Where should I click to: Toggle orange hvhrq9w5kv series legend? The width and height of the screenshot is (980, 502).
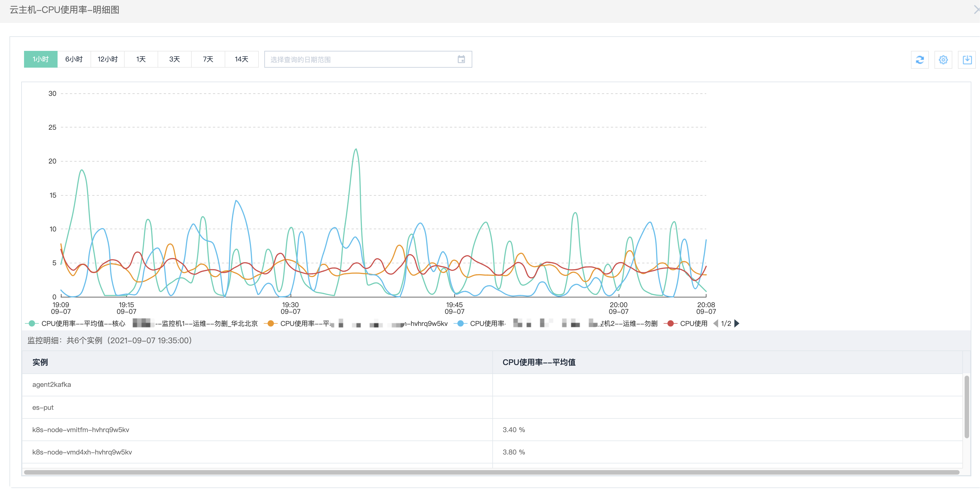(x=271, y=323)
